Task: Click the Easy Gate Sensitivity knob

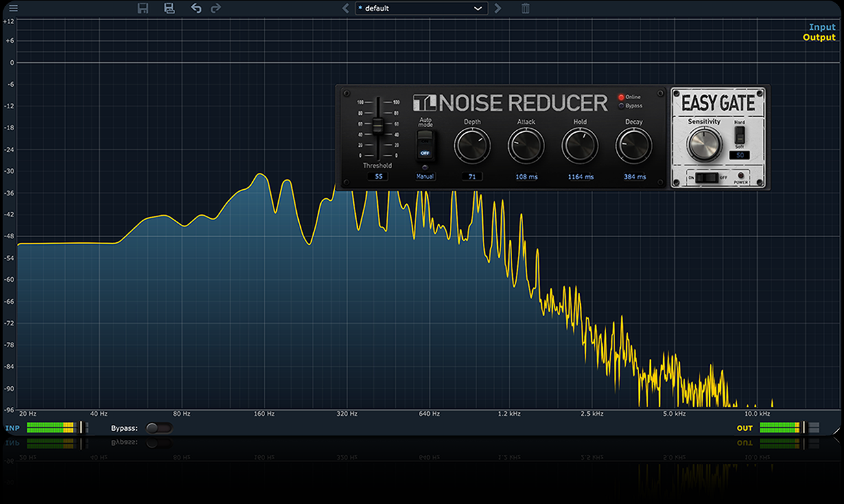Action: [x=705, y=144]
